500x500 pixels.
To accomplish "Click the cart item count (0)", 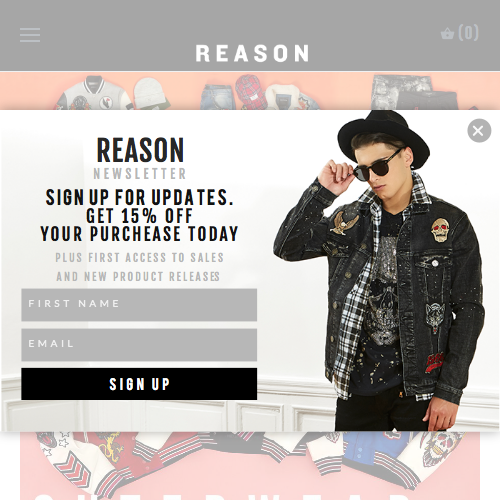I will tap(468, 33).
